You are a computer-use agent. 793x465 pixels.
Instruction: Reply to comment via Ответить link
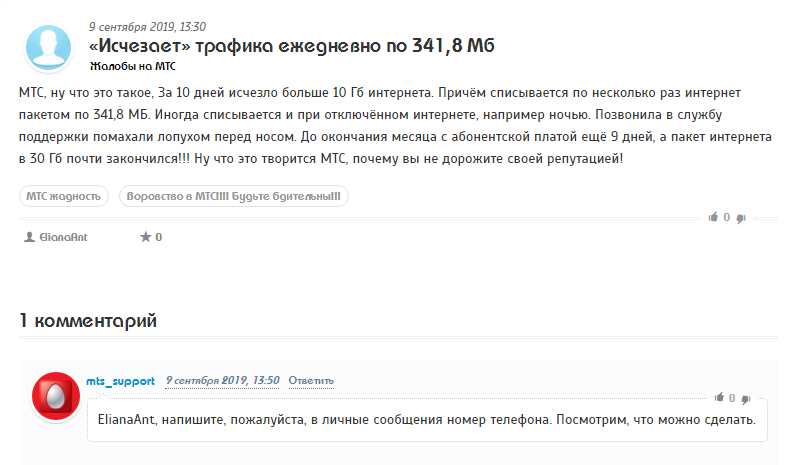click(x=311, y=381)
